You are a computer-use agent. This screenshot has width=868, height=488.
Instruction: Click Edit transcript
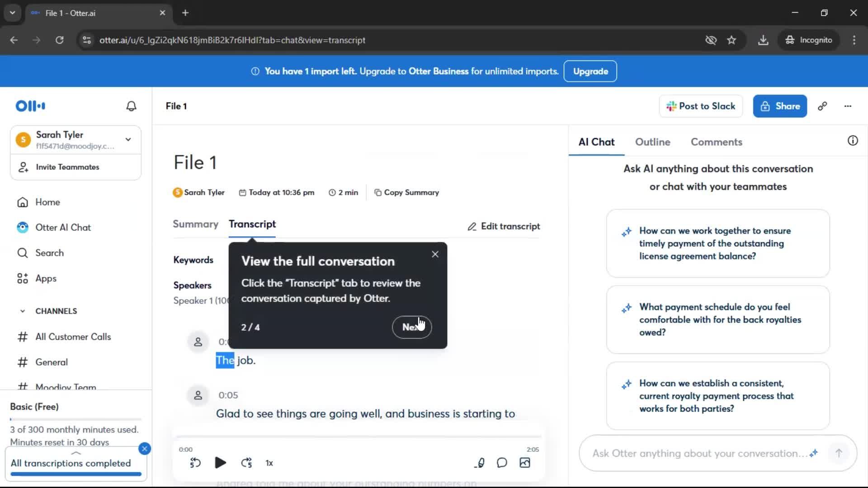(x=504, y=226)
